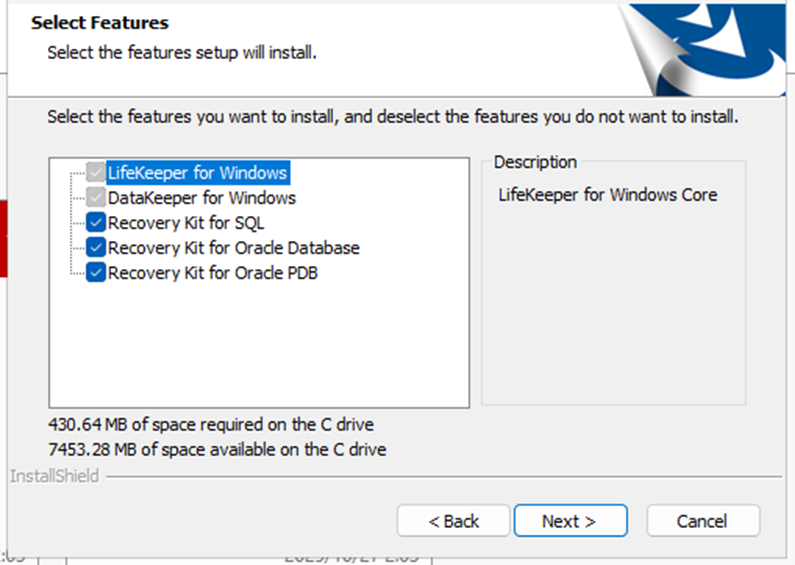Go back with the Back button
This screenshot has width=795, height=565.
[x=454, y=521]
